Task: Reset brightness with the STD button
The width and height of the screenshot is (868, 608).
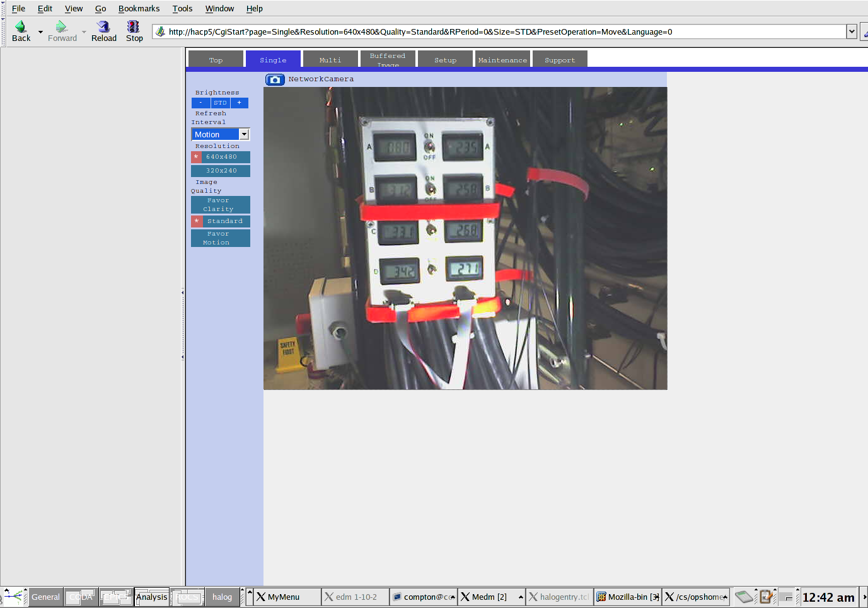Action: 220,103
